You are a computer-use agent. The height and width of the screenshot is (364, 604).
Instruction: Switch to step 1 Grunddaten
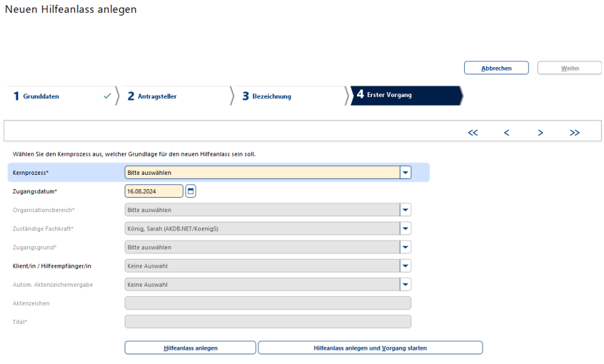pos(62,96)
